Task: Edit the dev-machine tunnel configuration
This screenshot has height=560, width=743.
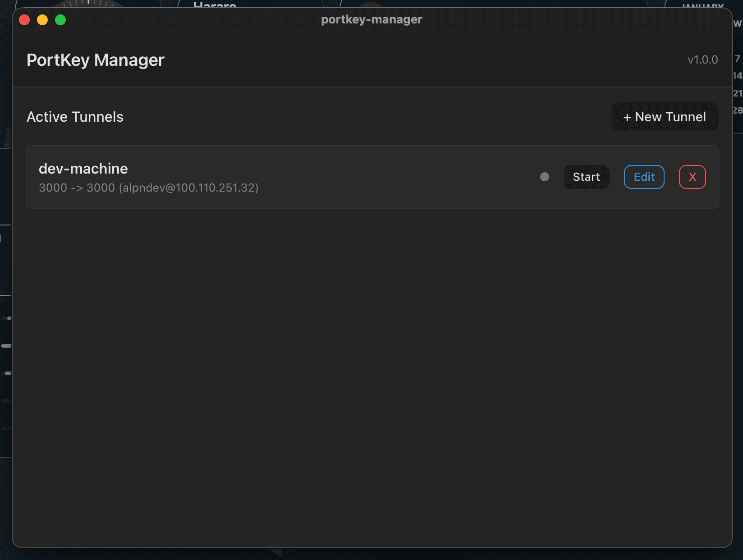Action: click(x=644, y=177)
